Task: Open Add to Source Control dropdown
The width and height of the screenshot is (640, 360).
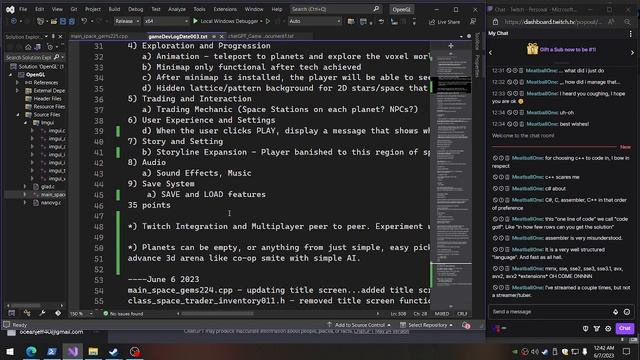Action: tap(359, 325)
